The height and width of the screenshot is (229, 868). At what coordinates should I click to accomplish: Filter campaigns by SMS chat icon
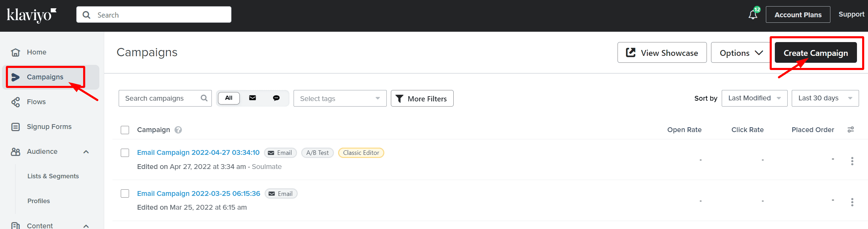coord(276,98)
